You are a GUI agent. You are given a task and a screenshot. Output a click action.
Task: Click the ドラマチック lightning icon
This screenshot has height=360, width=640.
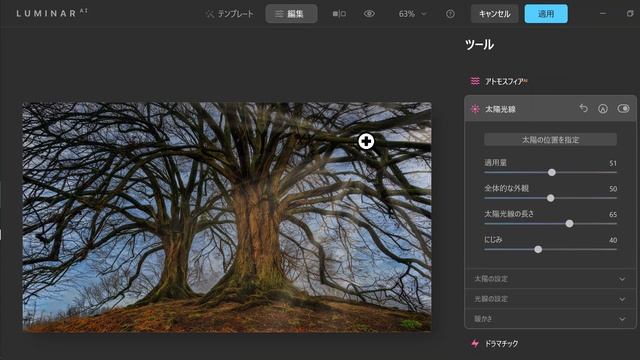(475, 344)
